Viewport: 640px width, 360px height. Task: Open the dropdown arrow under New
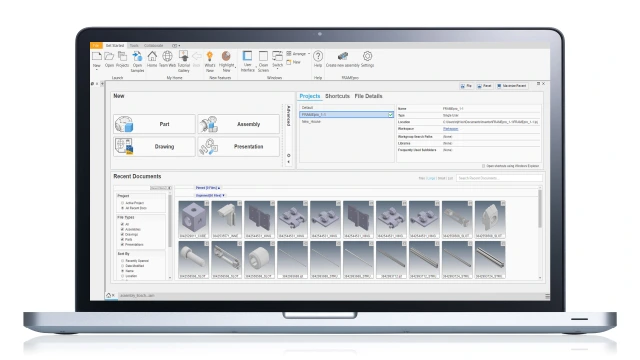pos(97,70)
